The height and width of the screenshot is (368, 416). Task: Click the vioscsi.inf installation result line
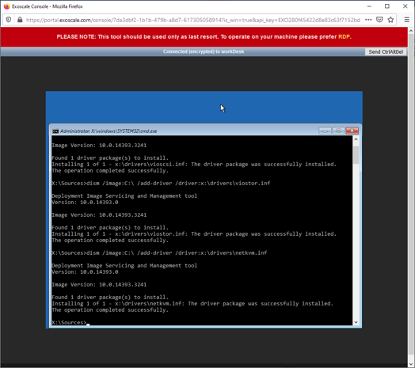pos(194,164)
